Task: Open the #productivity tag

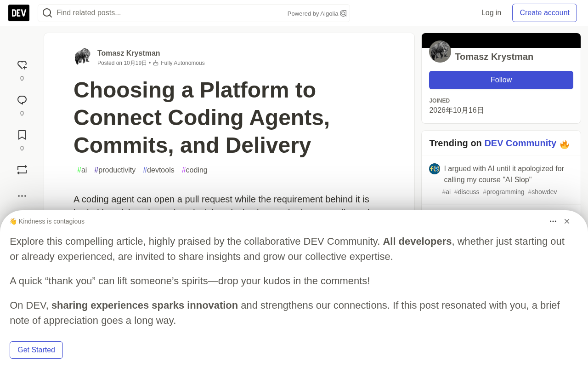Action: coord(115,170)
